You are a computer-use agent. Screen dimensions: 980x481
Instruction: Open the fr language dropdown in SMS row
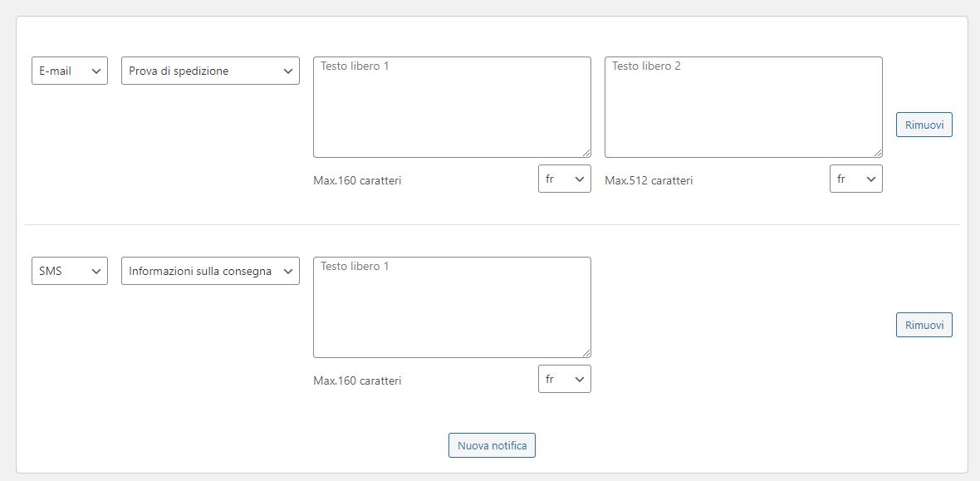[x=564, y=379]
